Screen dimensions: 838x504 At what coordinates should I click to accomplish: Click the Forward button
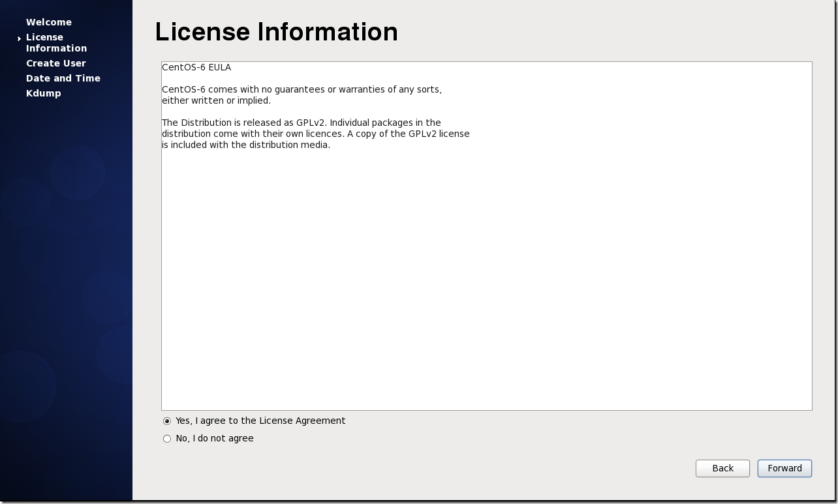coord(784,468)
